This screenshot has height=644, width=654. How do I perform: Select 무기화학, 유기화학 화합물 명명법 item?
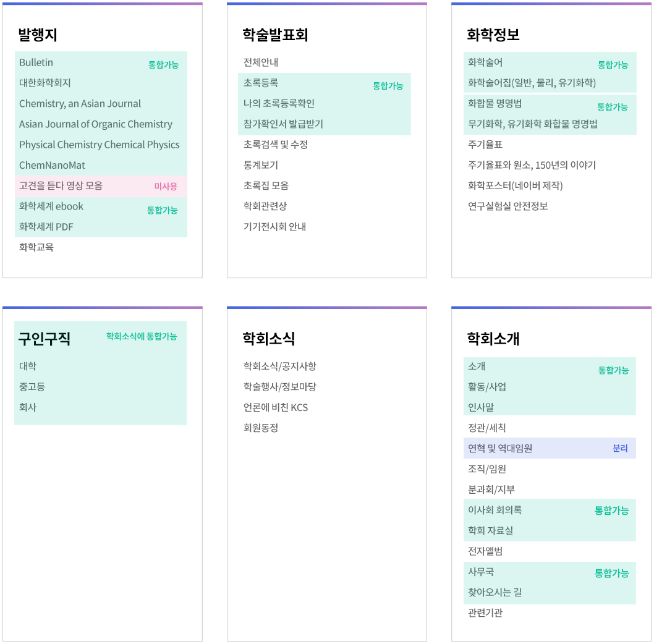(533, 124)
